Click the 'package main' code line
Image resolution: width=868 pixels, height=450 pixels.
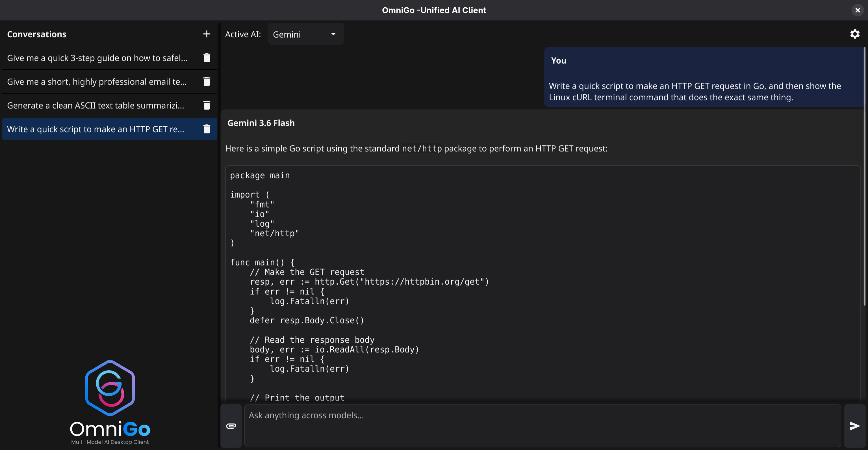tap(260, 176)
